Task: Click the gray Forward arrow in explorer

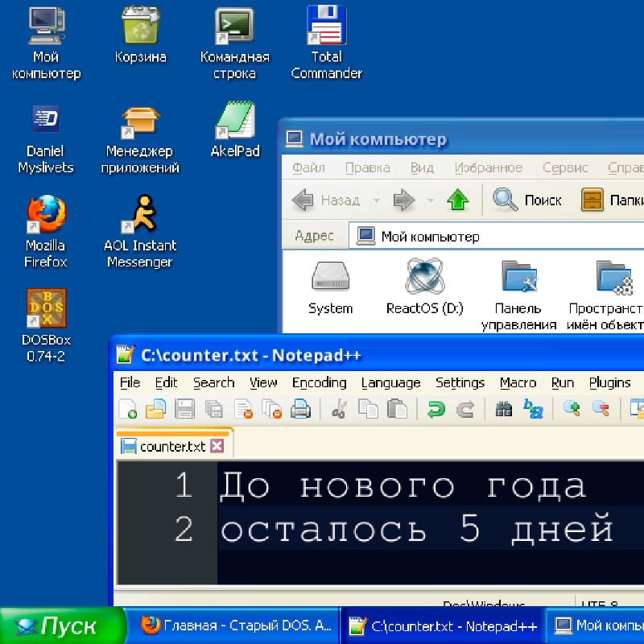Action: click(404, 200)
